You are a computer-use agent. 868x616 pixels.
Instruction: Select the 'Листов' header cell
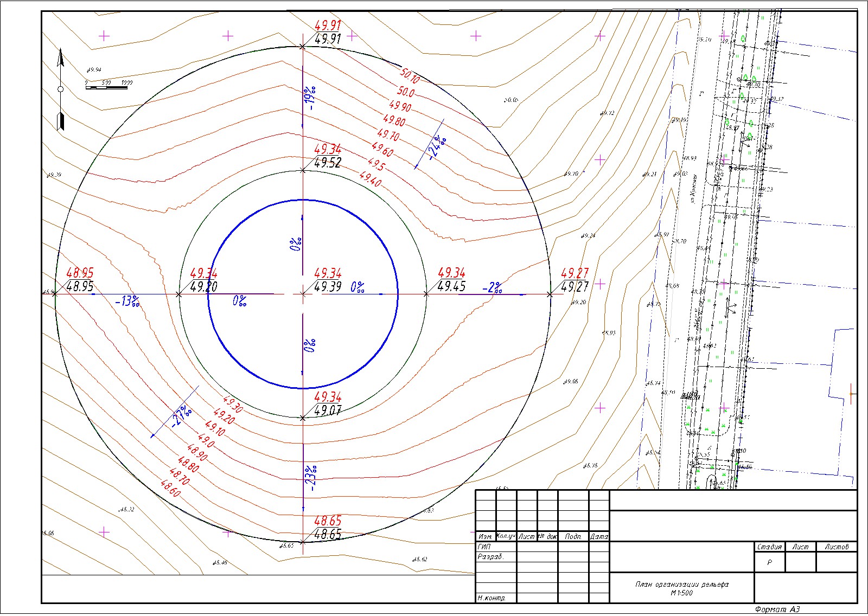coord(837,547)
